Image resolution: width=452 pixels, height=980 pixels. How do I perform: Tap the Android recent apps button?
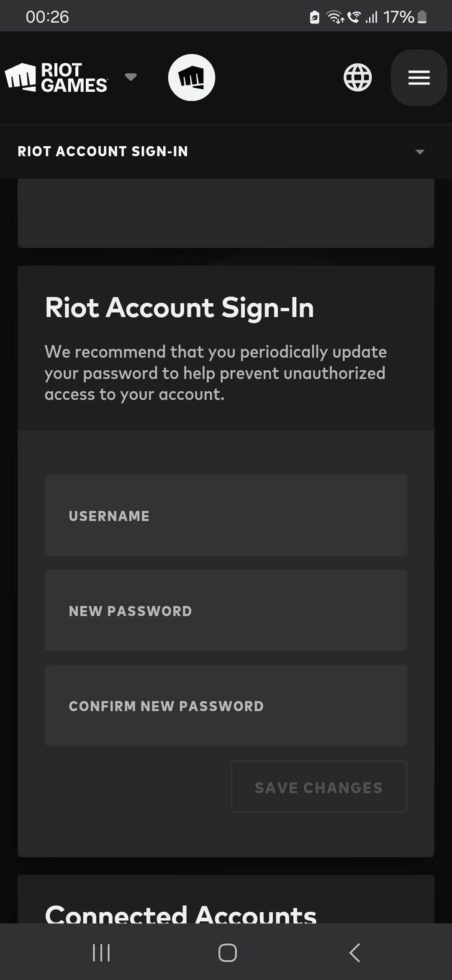coord(101,953)
